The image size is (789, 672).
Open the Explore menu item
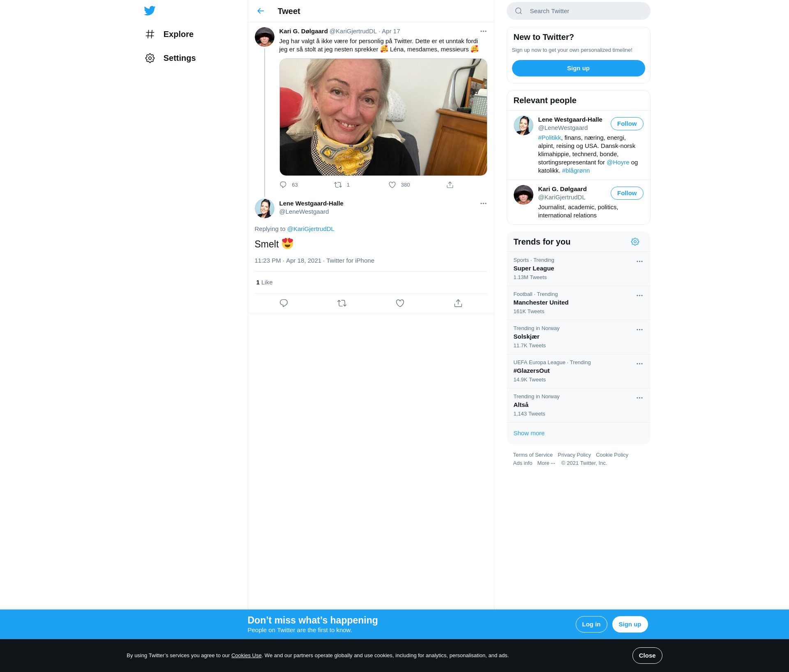[x=178, y=34]
